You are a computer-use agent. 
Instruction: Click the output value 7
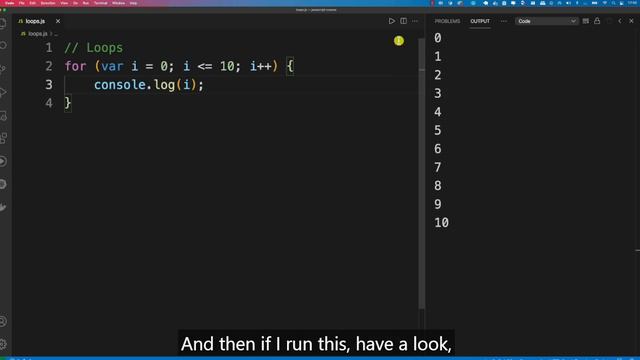tap(438, 167)
